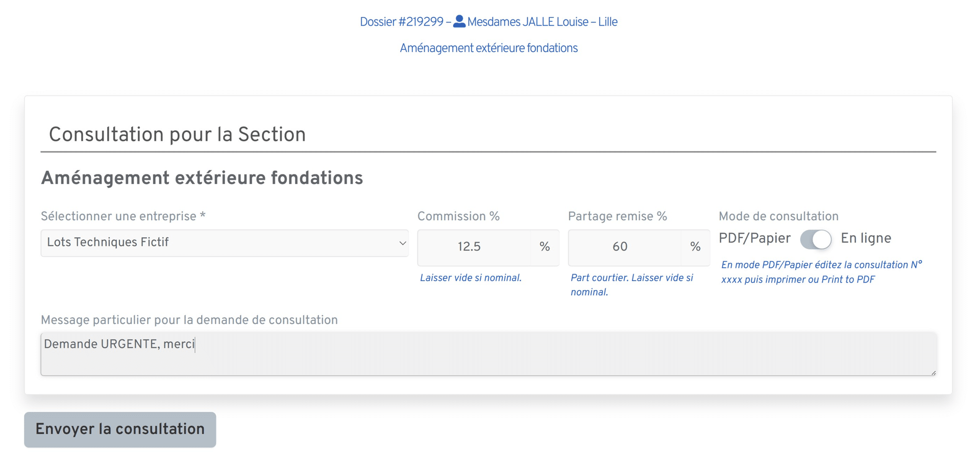The image size is (980, 457).
Task: Open the blue Aménagement extérieure fondations header link
Action: point(488,48)
